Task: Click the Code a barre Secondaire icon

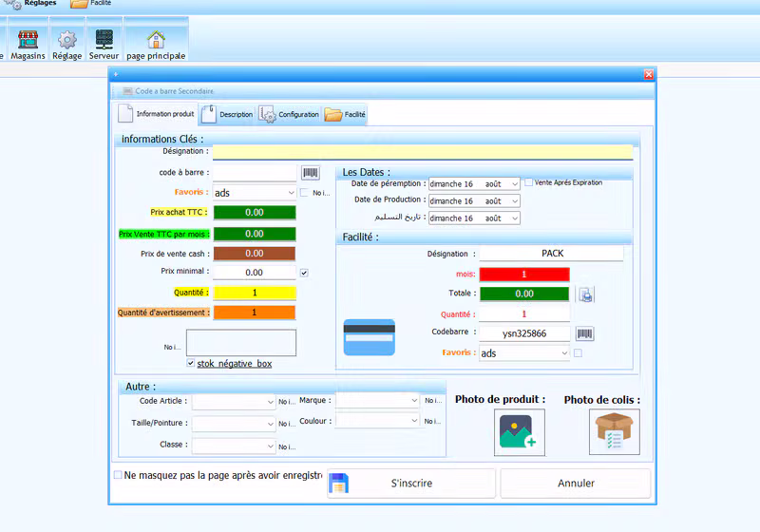Action: pyautogui.click(x=127, y=91)
